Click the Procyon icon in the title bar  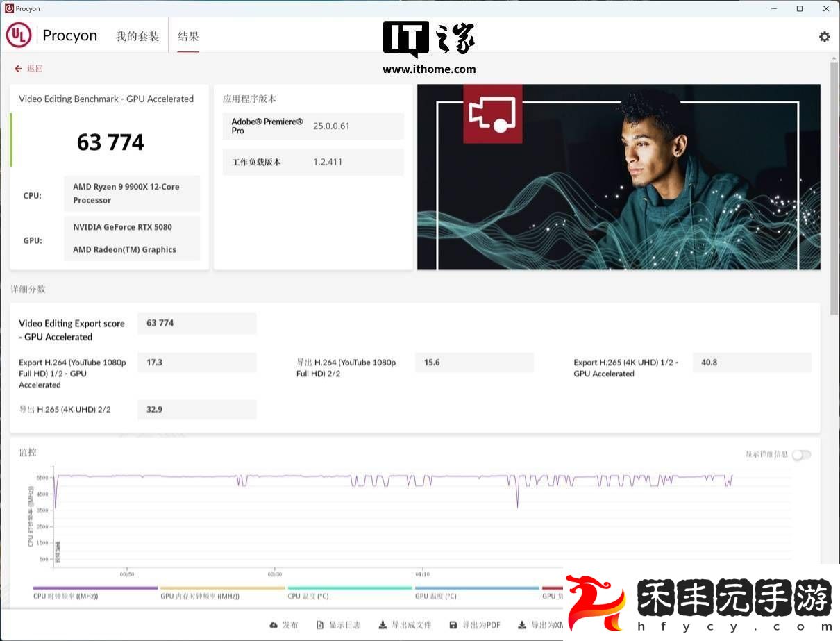click(9, 8)
